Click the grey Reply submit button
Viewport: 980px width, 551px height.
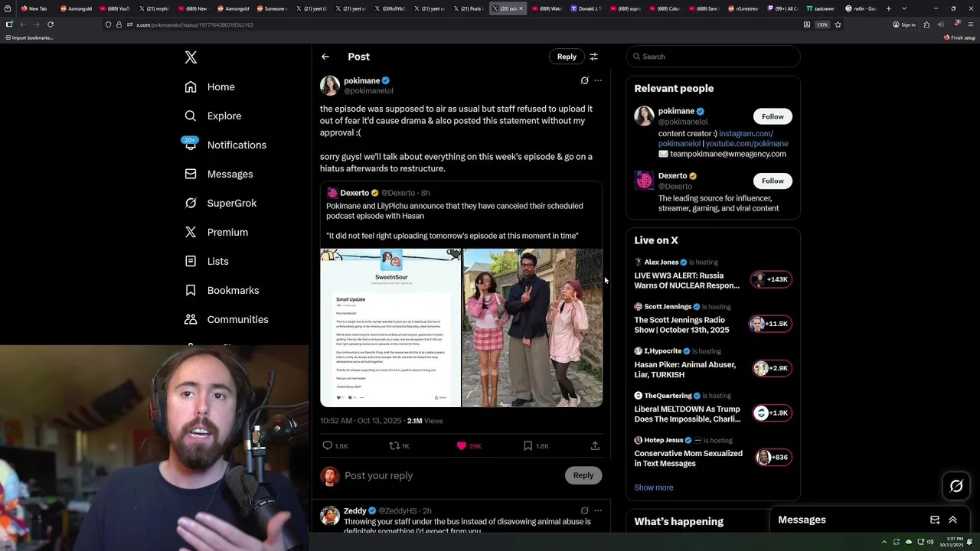click(583, 475)
